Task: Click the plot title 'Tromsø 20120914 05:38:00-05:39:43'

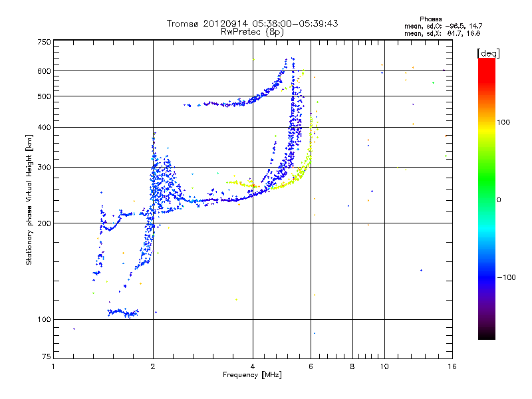Action: (252, 23)
